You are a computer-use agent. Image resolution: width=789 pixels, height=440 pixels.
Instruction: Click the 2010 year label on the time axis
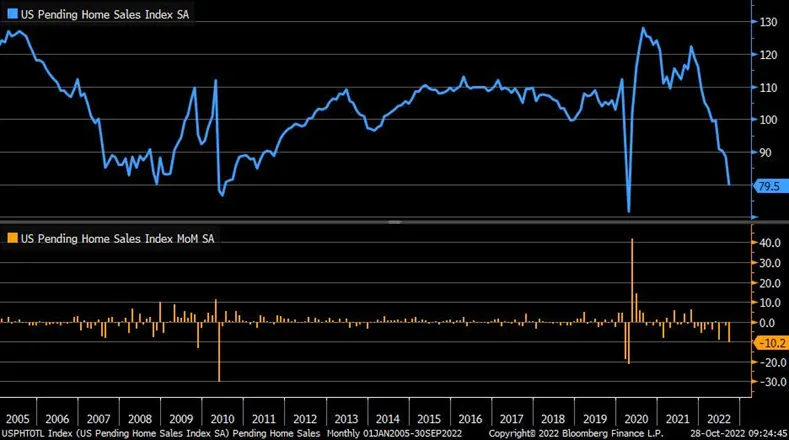point(222,419)
